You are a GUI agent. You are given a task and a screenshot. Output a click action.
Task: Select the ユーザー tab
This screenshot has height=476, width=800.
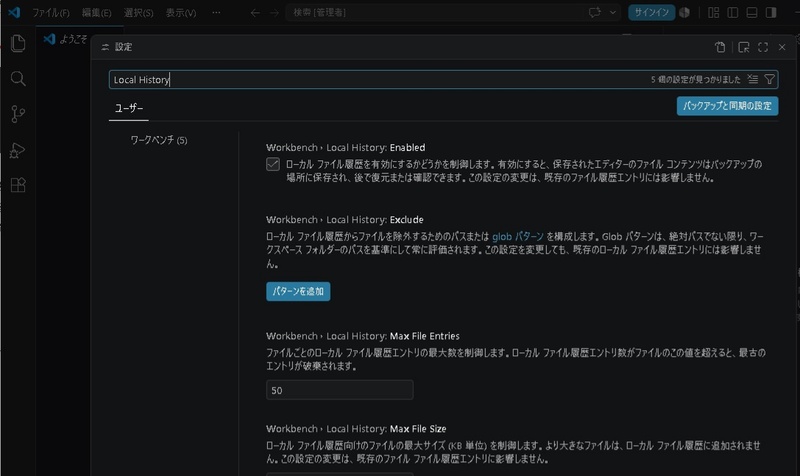129,108
